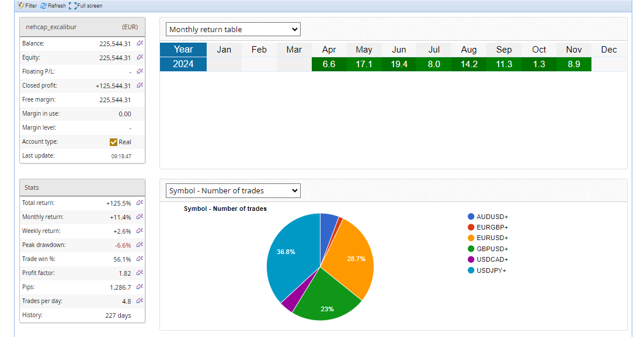Click chart icon beside Equity row

click(140, 57)
